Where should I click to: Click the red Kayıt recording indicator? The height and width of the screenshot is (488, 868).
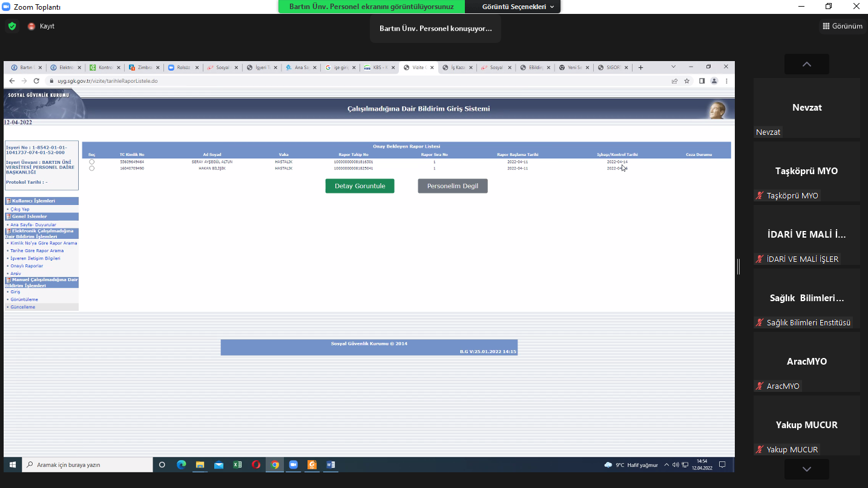[31, 27]
